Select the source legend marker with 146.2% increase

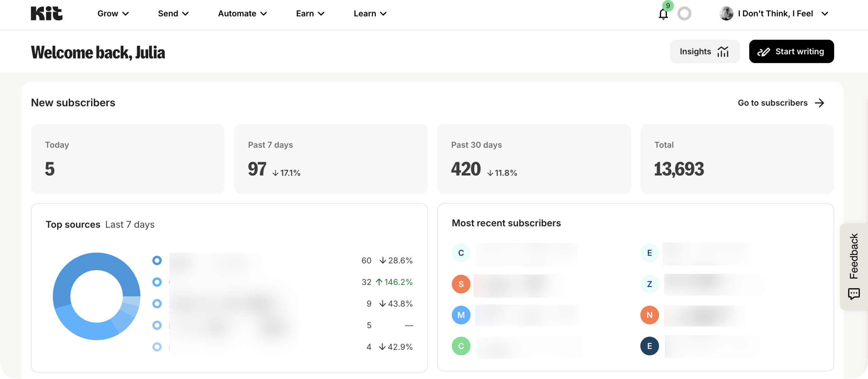click(157, 282)
